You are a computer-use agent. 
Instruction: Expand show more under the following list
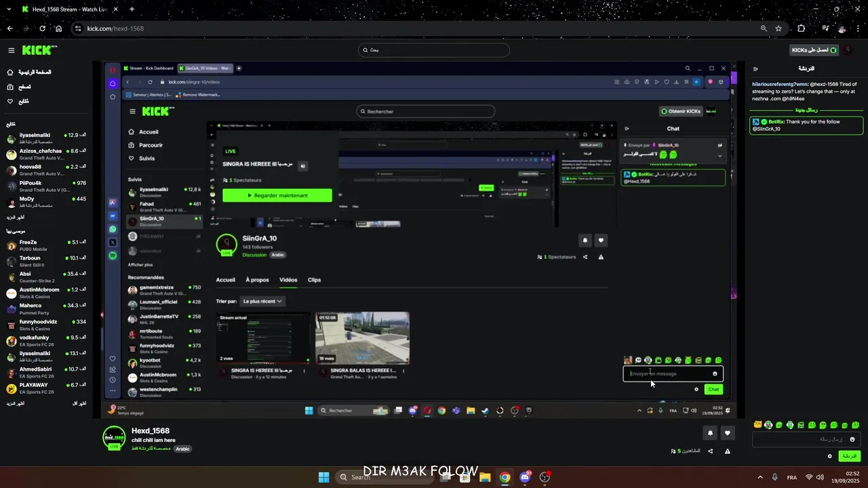coord(16,218)
